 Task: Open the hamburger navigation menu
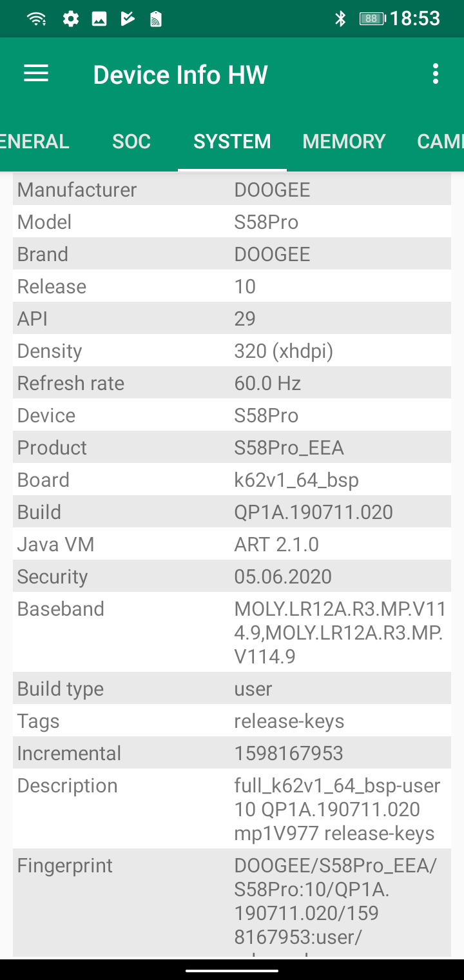(36, 74)
